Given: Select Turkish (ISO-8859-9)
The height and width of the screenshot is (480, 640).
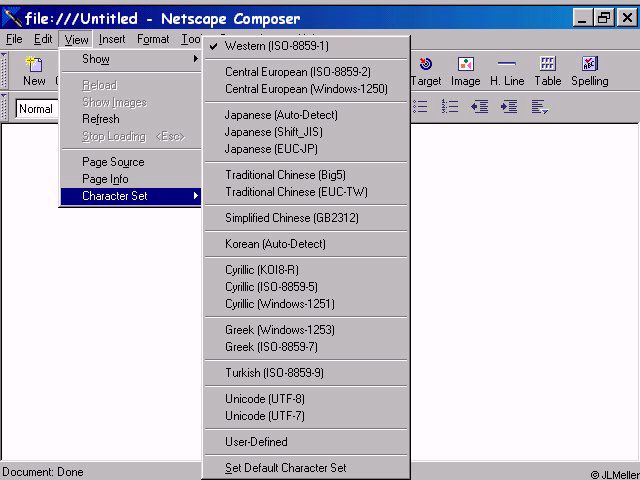Looking at the screenshot, I should [306, 373].
